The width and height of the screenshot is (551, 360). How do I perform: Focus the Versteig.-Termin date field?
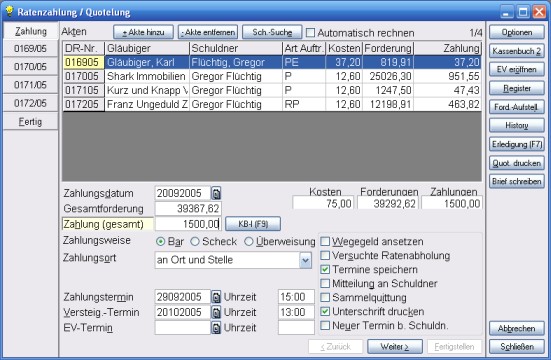pyautogui.click(x=182, y=312)
